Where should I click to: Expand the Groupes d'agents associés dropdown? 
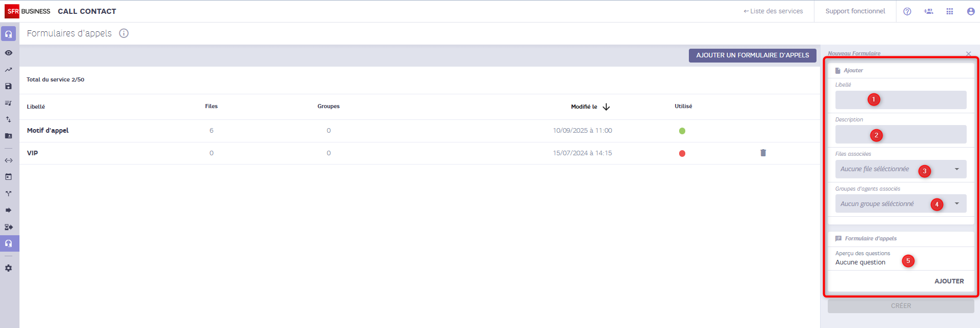956,204
